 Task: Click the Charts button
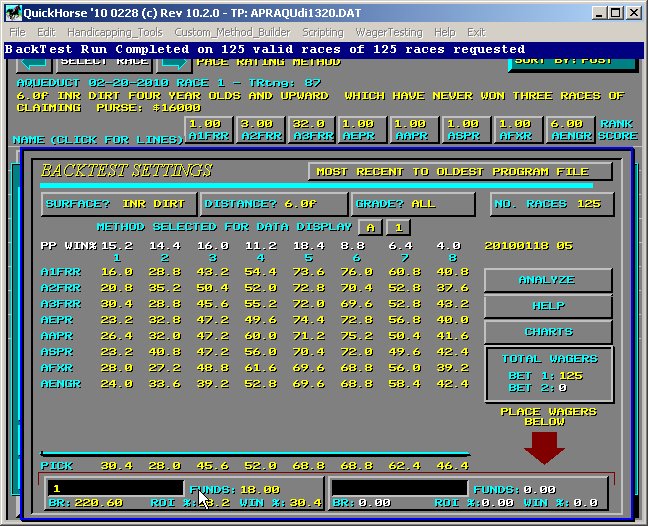(546, 331)
